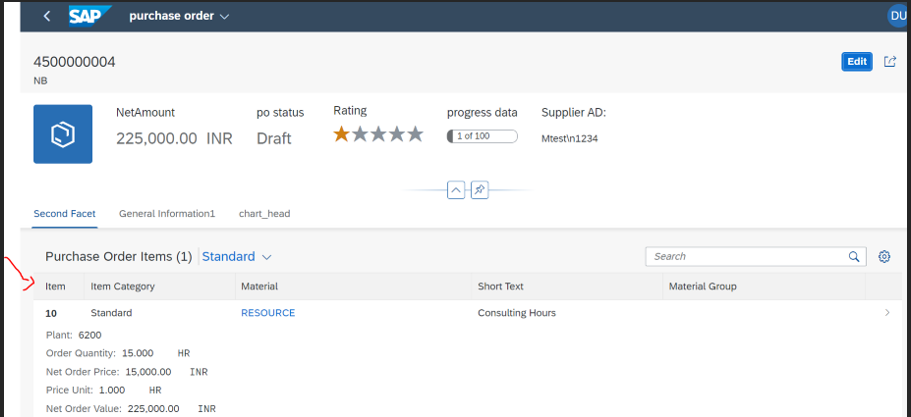Open item 10 details via the row arrow
The image size is (911, 417).
(x=887, y=312)
